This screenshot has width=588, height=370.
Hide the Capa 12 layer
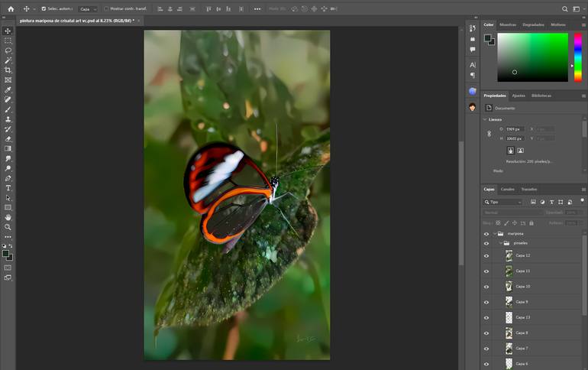point(486,255)
